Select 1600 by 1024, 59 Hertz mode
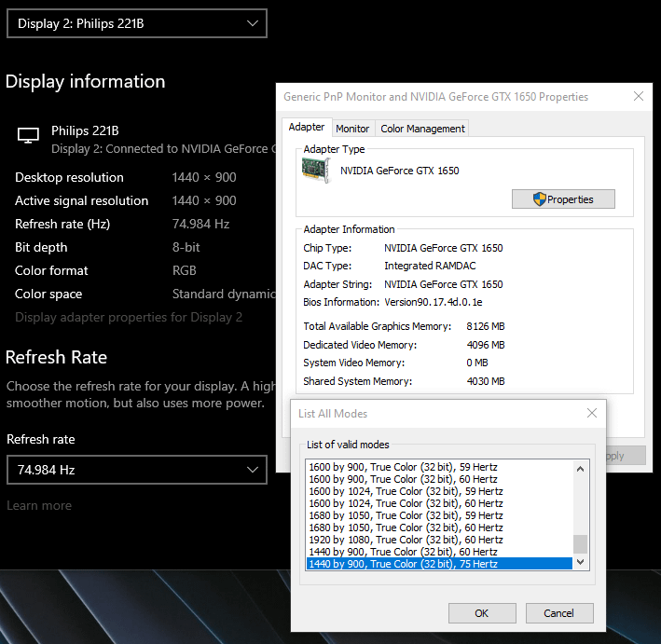661x644 pixels. pos(438,491)
